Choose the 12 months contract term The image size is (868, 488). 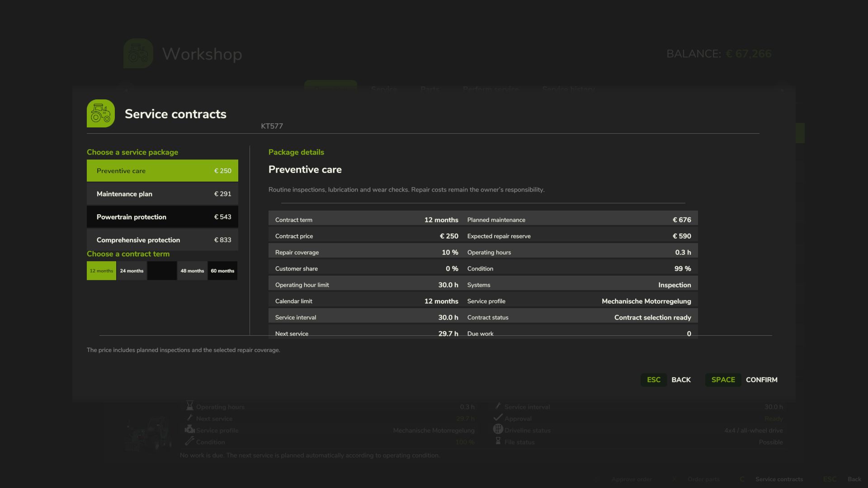tap(101, 271)
